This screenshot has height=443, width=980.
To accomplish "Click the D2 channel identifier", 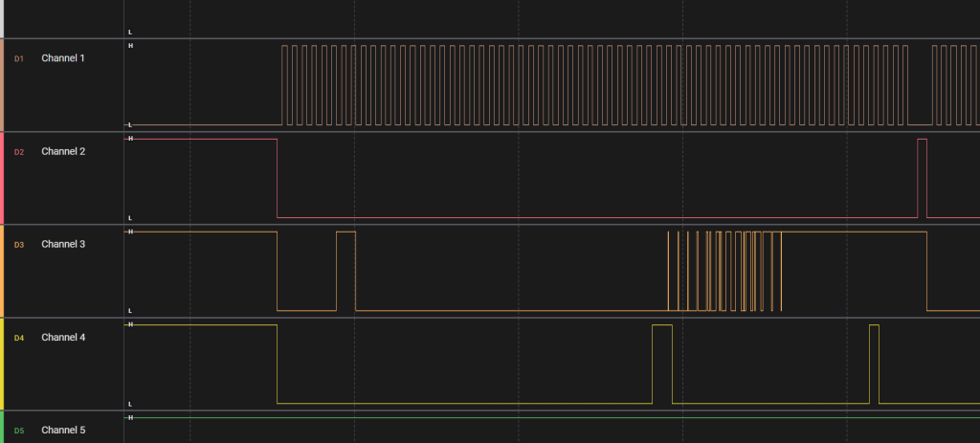I will [x=18, y=151].
